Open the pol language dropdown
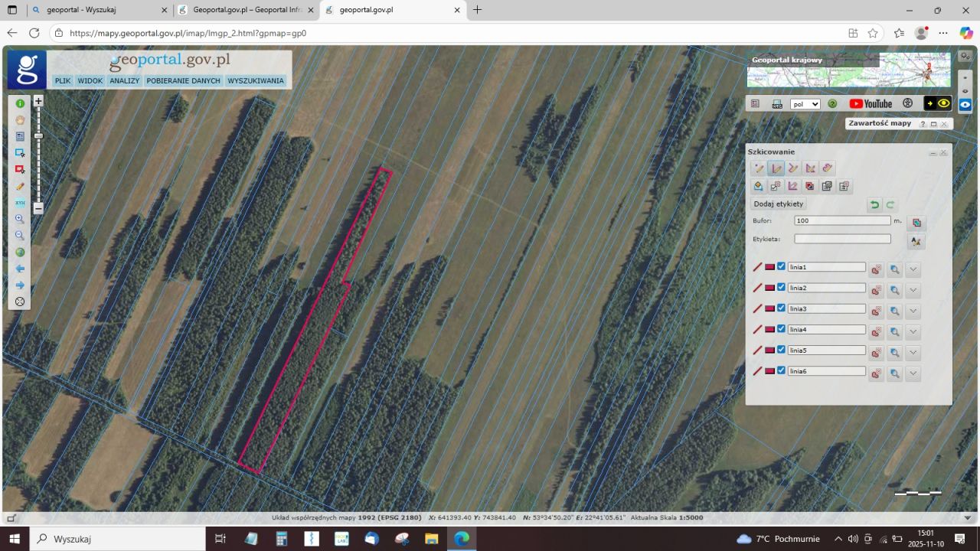Viewport: 980px width, 551px height. (805, 104)
